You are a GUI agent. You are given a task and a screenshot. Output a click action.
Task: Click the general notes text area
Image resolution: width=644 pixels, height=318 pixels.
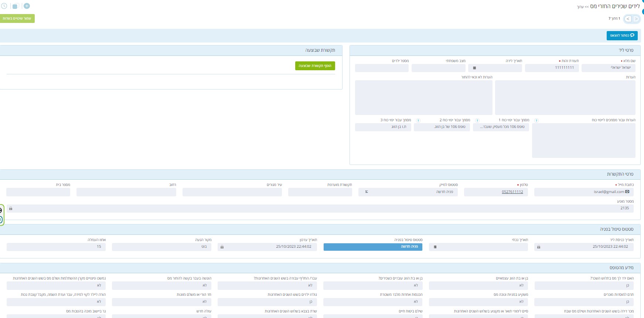[565, 98]
